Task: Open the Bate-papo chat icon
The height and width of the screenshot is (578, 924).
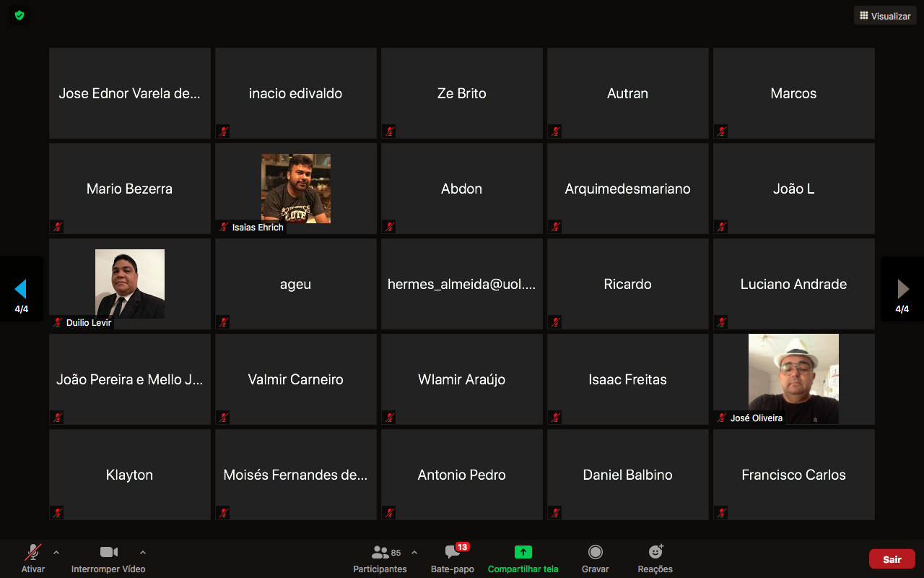Action: coord(453,553)
